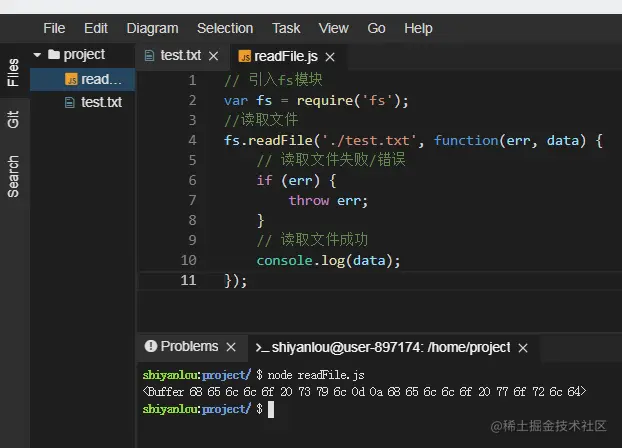Click the function keyword on line 4
Image resolution: width=622 pixels, height=448 pixels.
coord(466,140)
